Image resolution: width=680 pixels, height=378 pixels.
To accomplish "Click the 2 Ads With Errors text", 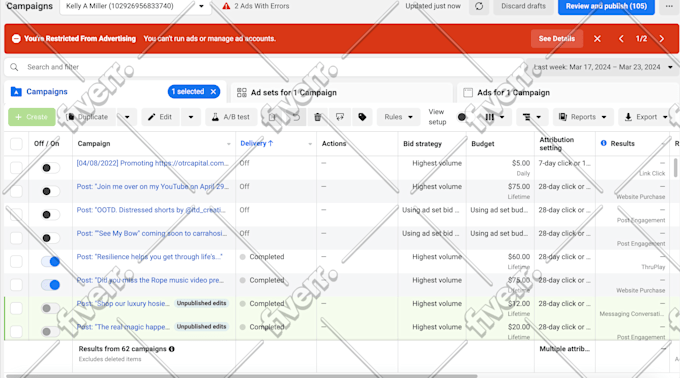I will [262, 6].
